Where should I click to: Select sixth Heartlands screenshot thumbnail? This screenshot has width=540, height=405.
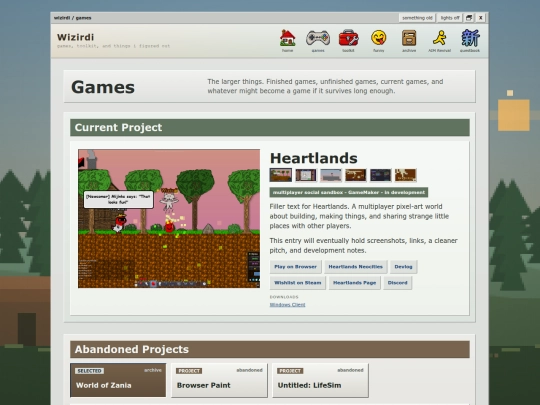[406, 175]
